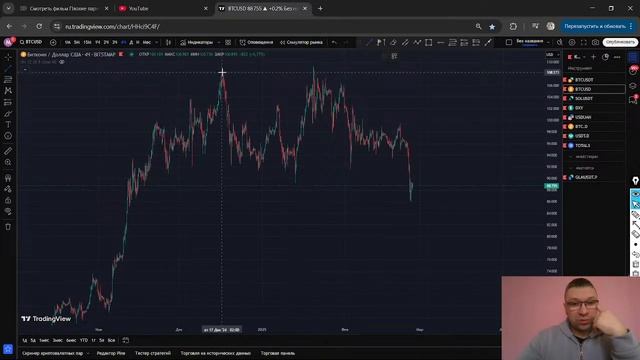Open watchlist advanced view pie icon
Screen dimensions: 640x360
605,57
